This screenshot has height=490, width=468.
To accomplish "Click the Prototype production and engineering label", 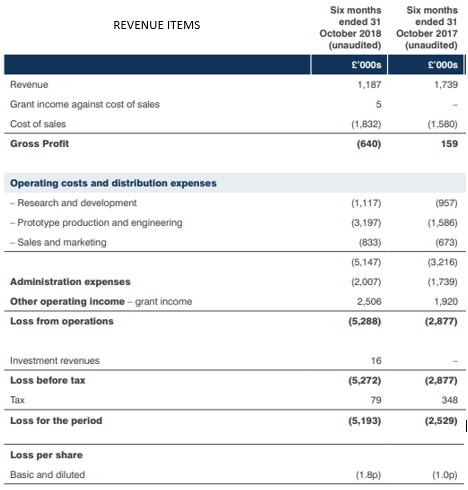I will (x=100, y=222).
